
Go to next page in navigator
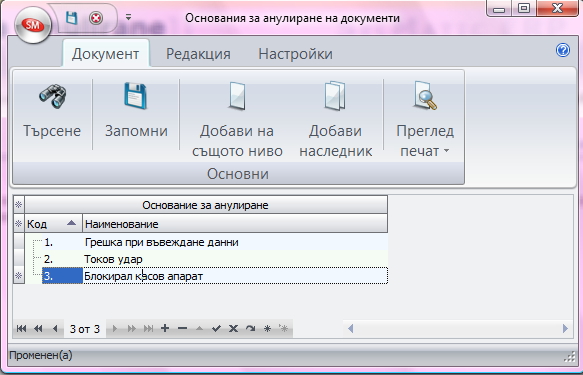coord(131,329)
